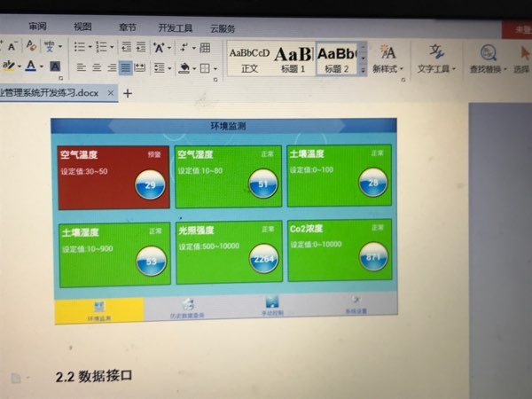The height and width of the screenshot is (399, 532).
Task: Select align left
Action: 81,67
